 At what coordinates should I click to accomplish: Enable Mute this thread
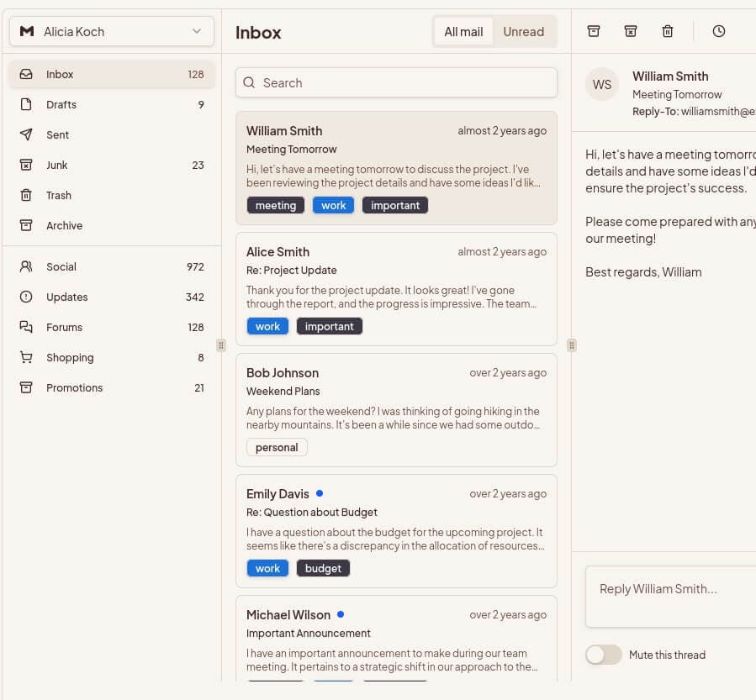pos(603,655)
